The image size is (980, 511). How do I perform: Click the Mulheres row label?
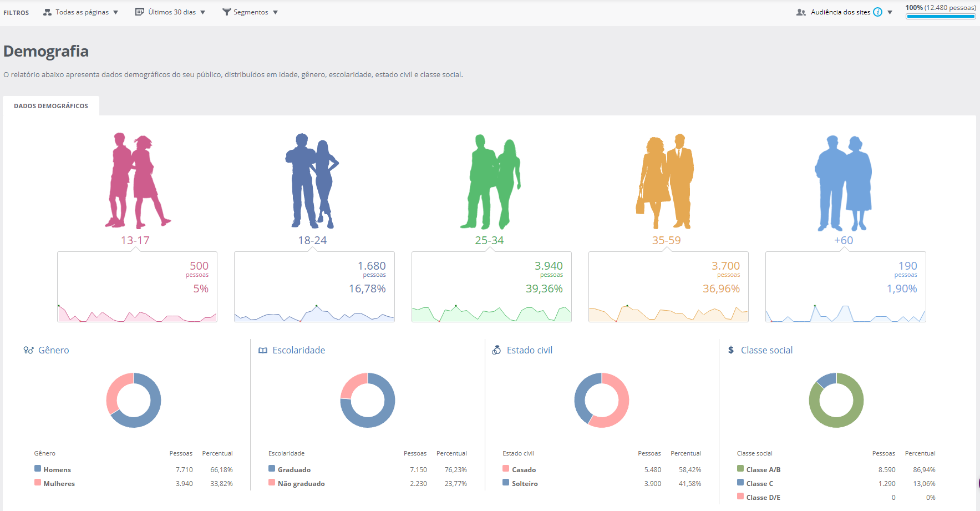tap(59, 483)
